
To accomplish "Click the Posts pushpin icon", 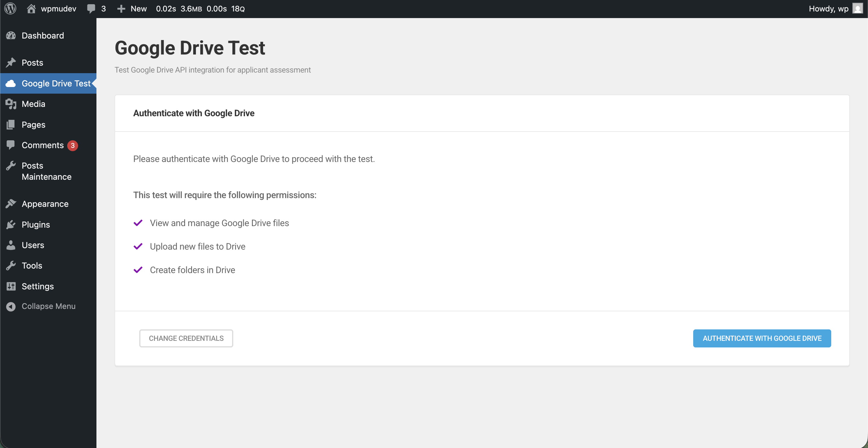I will [x=11, y=62].
